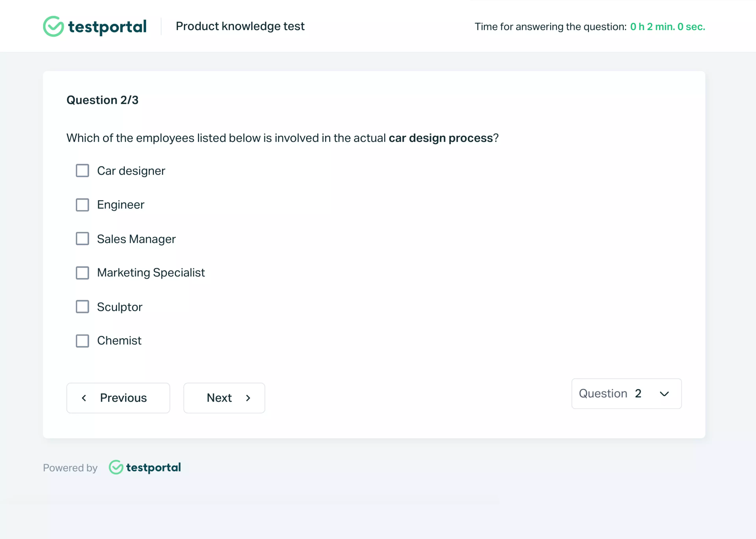This screenshot has height=539, width=756.
Task: Click the left arrow inside Previous button
Action: (84, 398)
